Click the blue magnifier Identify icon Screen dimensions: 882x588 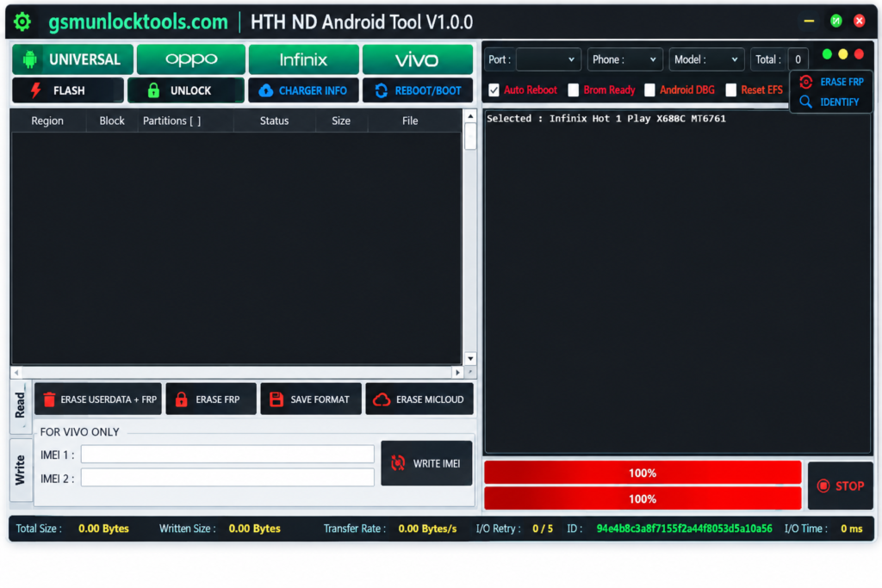tap(805, 102)
